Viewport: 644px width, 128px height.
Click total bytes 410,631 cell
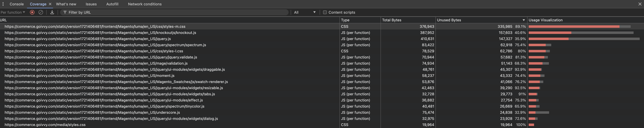408,39
